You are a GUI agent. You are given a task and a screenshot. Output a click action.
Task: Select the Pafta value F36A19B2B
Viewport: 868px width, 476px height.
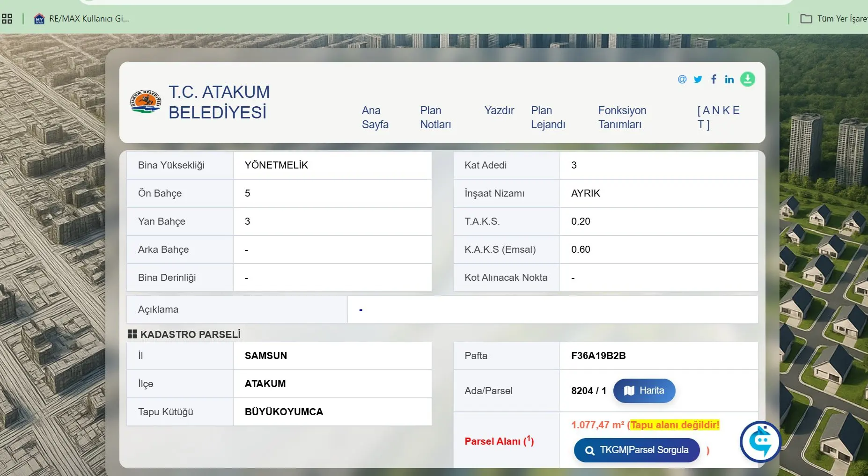[598, 356]
